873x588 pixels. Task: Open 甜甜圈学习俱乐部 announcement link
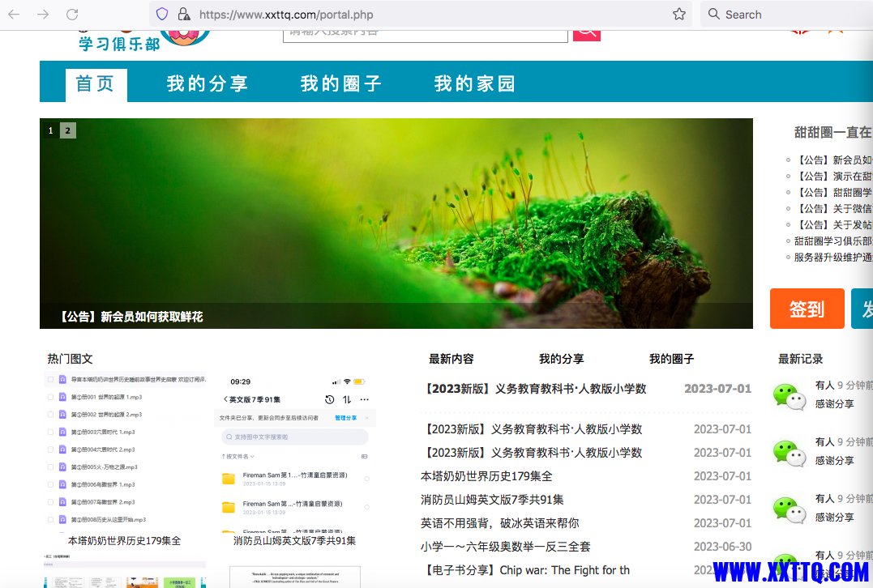(x=833, y=241)
